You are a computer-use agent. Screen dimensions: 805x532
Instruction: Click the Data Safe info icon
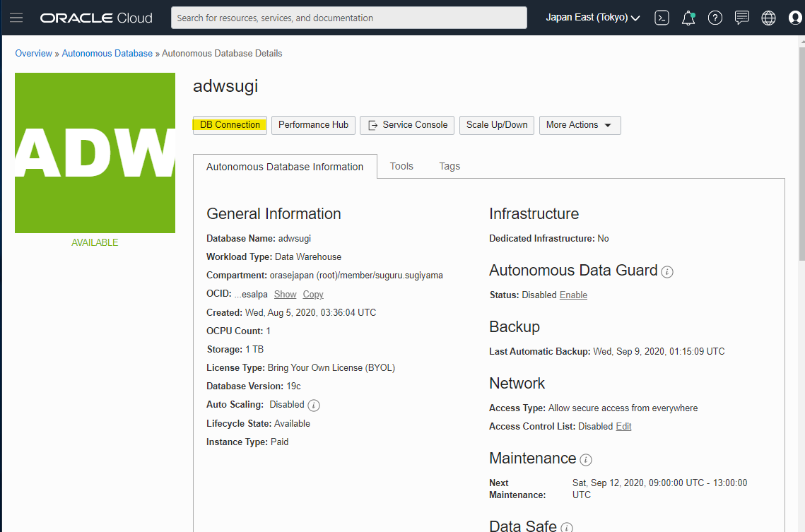tap(567, 526)
